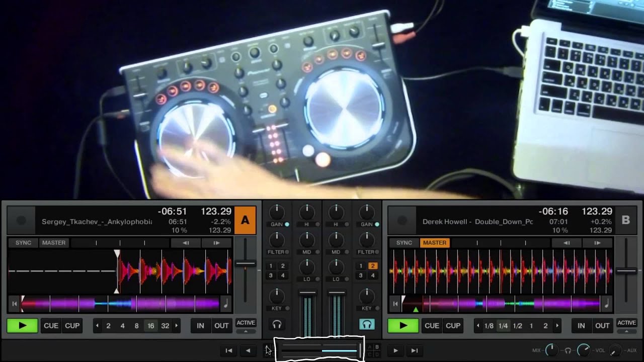Screen dimensions: 644x362
Task: Click skip-next button in bottom bar
Action: 415,350
